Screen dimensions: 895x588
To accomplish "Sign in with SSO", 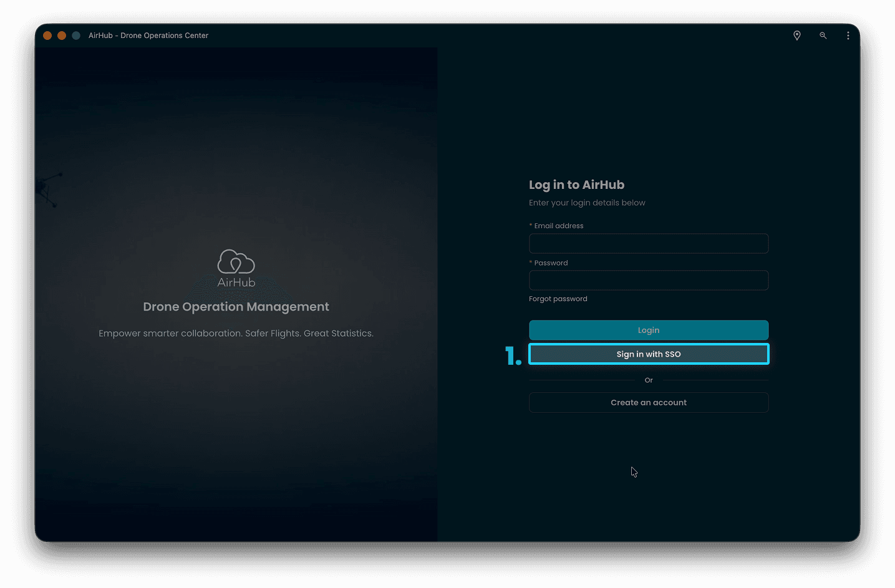I will coord(649,354).
